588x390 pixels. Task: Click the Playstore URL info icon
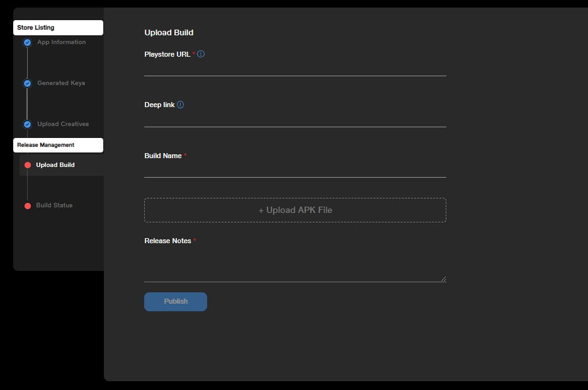[201, 54]
